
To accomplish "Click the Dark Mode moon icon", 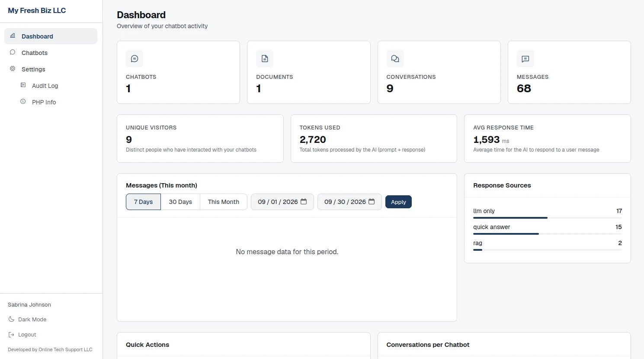I will coord(11,319).
